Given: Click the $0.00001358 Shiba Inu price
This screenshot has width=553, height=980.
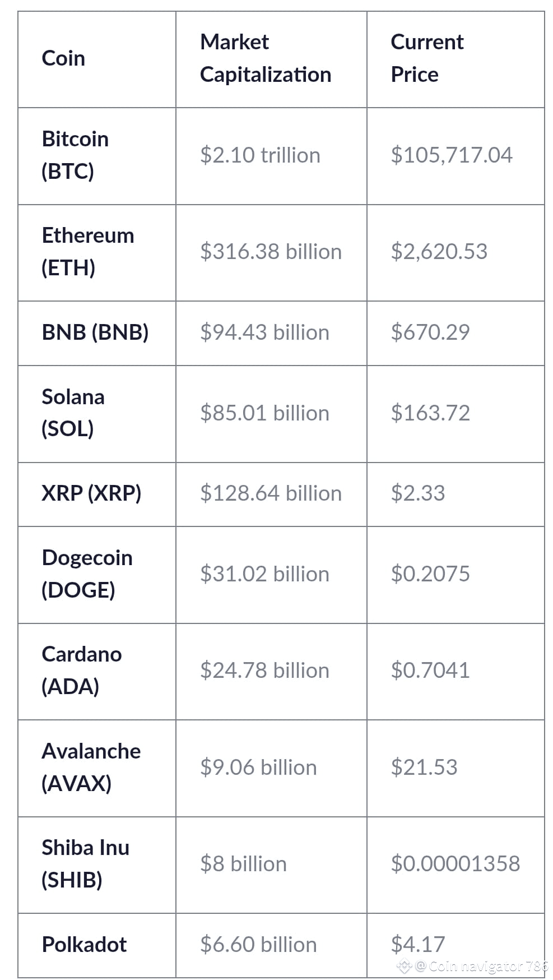Looking at the screenshot, I should [x=456, y=863].
